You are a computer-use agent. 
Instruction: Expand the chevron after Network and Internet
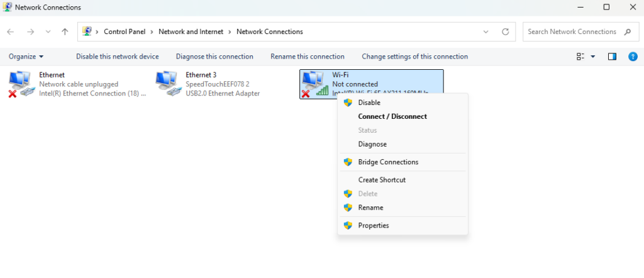click(230, 31)
